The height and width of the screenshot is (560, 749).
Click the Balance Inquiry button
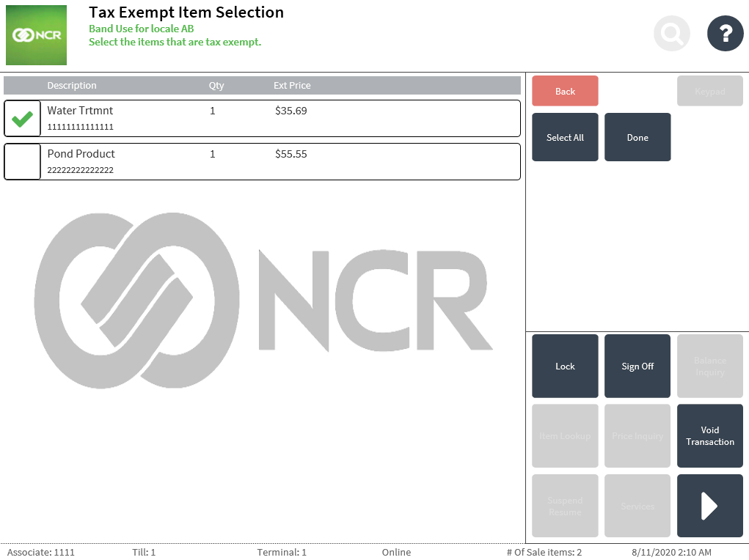click(710, 366)
